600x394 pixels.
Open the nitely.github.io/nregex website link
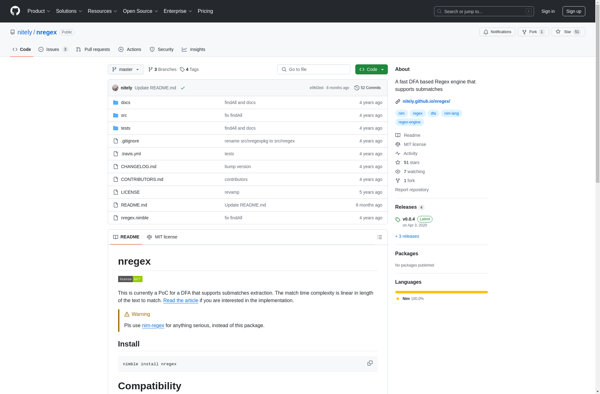coord(426,101)
